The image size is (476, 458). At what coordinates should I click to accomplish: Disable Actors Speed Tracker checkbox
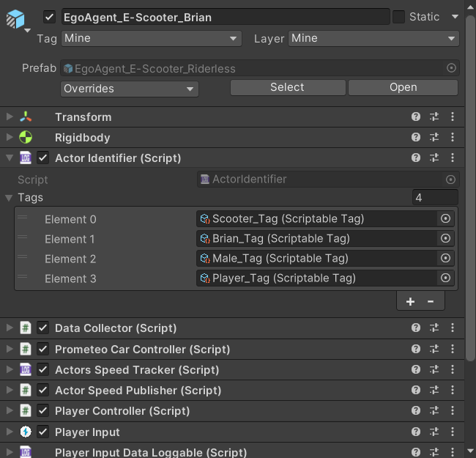[42, 369]
